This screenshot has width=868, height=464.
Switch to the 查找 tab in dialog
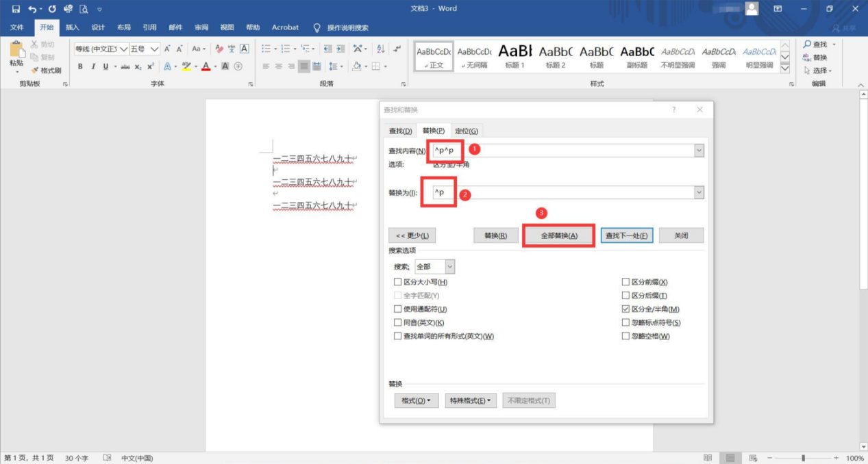pos(400,131)
